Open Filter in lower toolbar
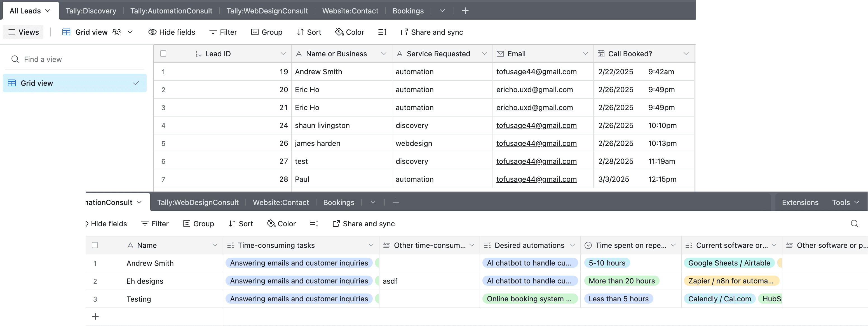The width and height of the screenshot is (868, 326). click(x=155, y=223)
